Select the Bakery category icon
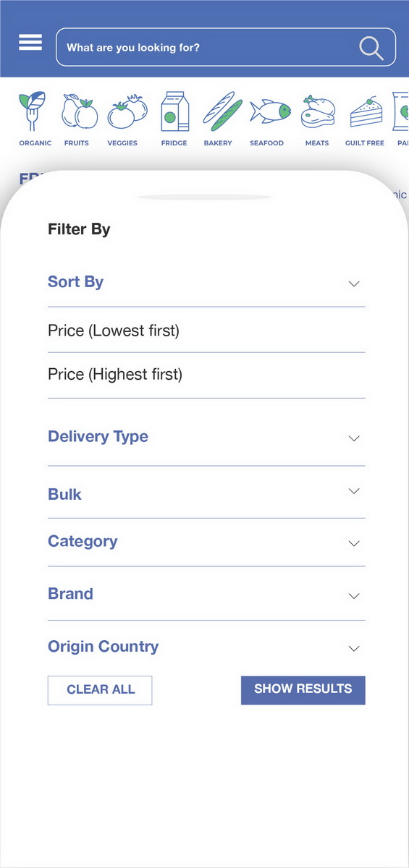 [x=219, y=119]
